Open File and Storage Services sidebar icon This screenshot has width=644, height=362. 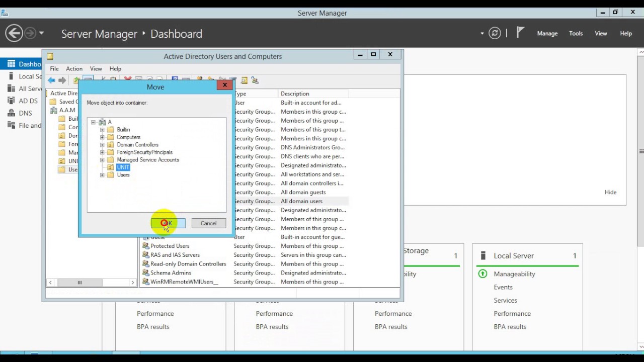pyautogui.click(x=11, y=125)
